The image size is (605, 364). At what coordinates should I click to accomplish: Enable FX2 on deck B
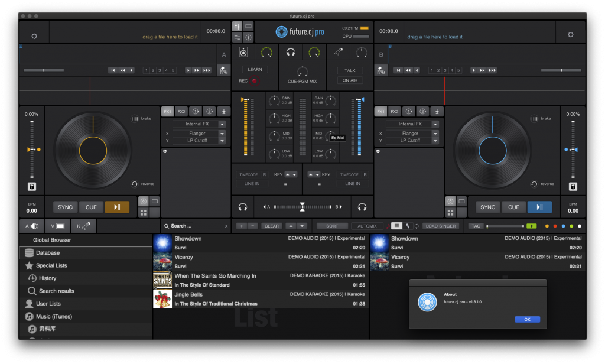coord(394,111)
